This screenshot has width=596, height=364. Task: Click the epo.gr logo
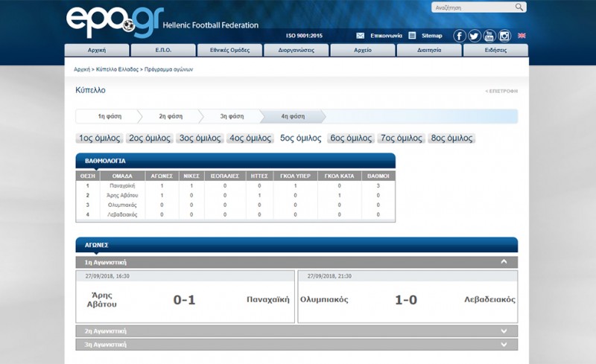coord(112,21)
